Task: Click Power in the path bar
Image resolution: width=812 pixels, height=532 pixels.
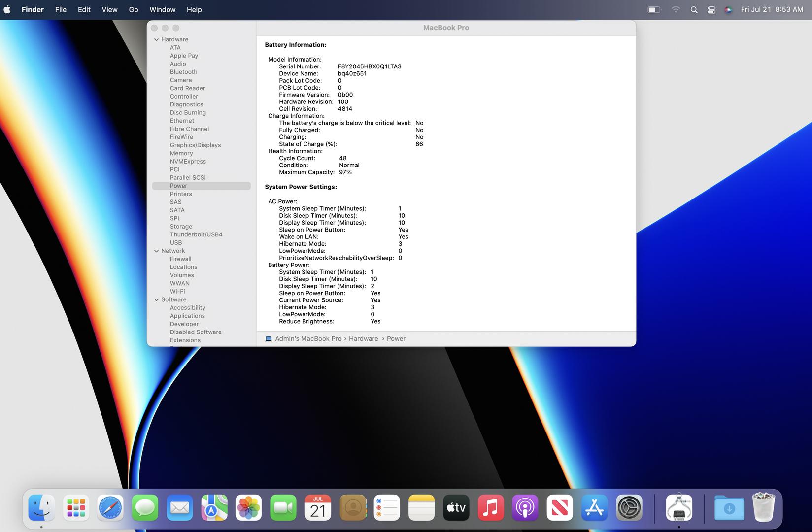Action: point(396,339)
